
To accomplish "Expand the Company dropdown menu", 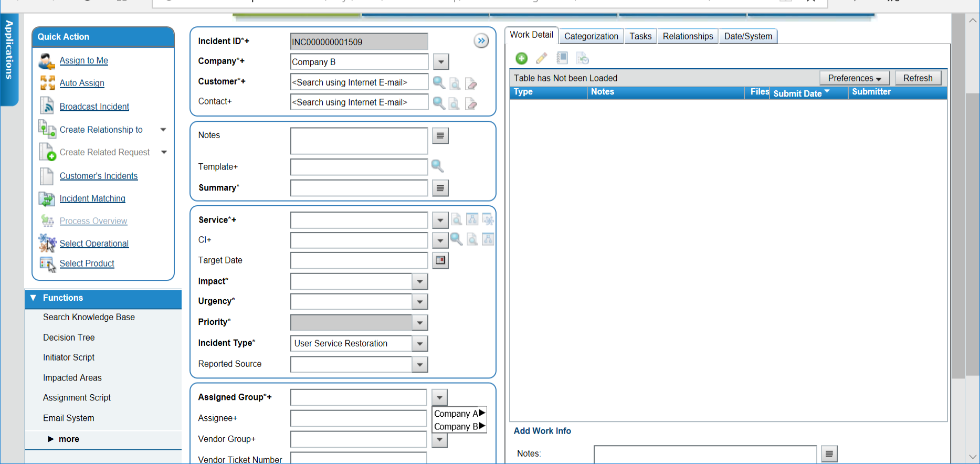I will (x=441, y=62).
